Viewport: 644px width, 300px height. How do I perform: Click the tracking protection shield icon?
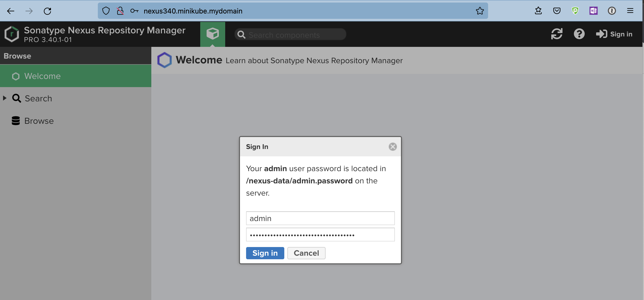pyautogui.click(x=106, y=11)
